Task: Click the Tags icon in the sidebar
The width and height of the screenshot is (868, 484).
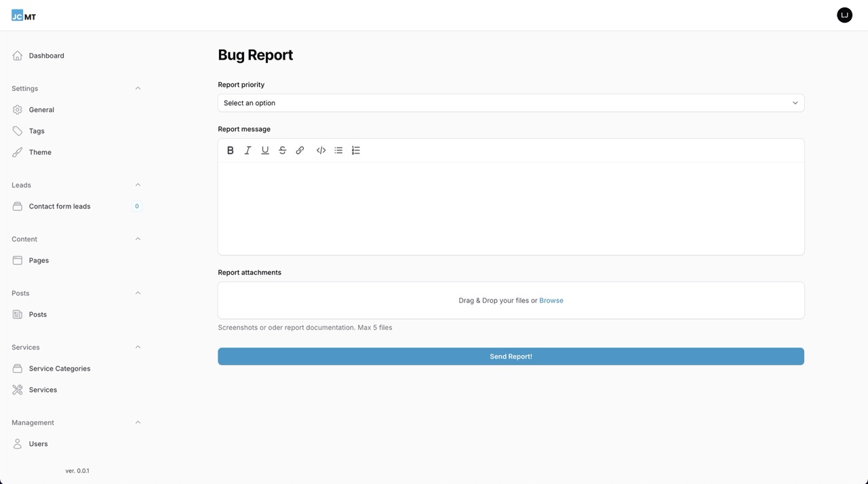Action: point(17,130)
